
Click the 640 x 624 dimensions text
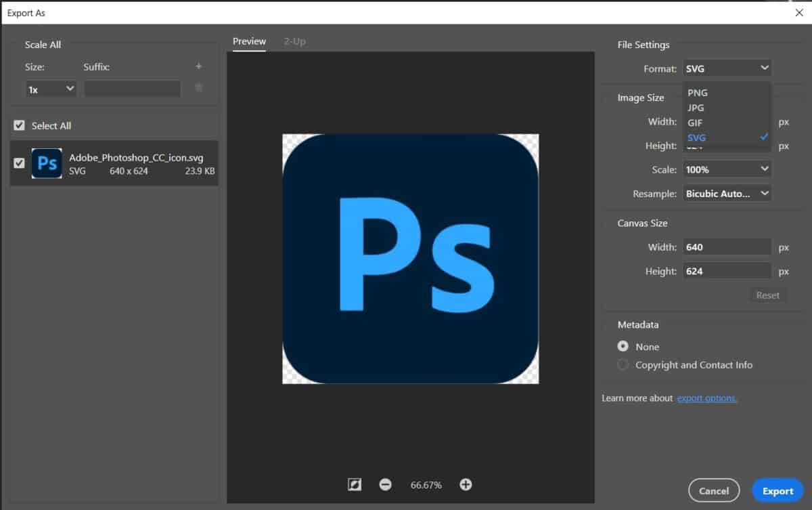[x=129, y=171]
